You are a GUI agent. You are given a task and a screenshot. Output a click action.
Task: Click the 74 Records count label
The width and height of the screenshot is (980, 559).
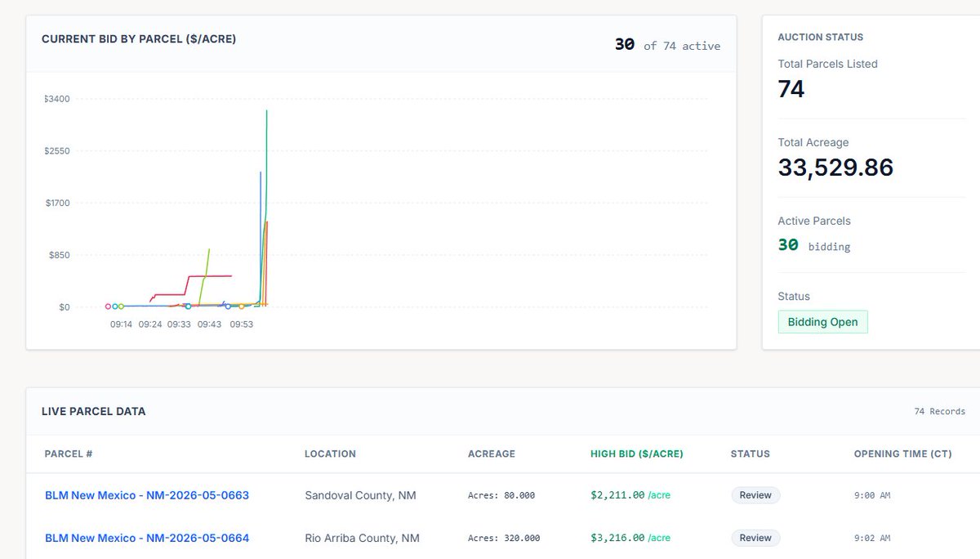point(939,411)
